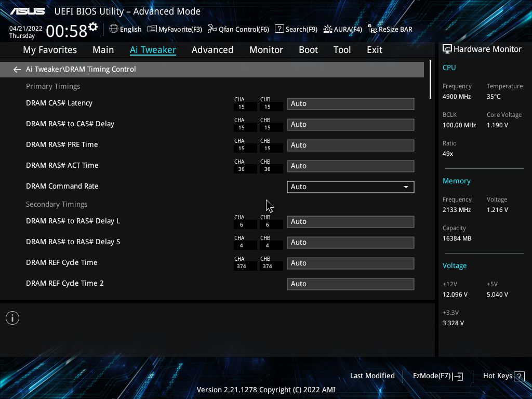Screen dimensions: 532x399
Task: Click the Primary Timings heading
Action: pyautogui.click(x=53, y=87)
